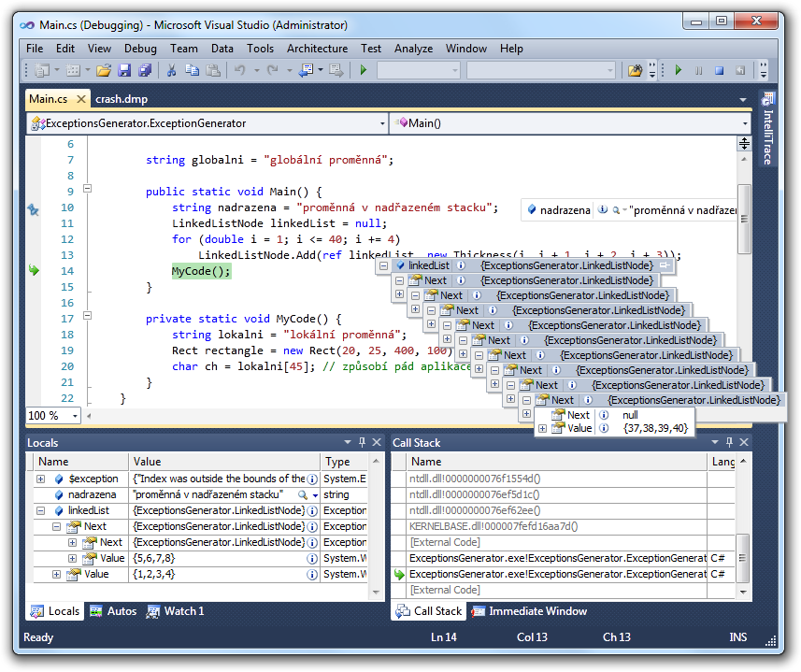The width and height of the screenshot is (801, 672).
Task: Collapse the MyCode() method outline at line 17
Action: [x=87, y=316]
